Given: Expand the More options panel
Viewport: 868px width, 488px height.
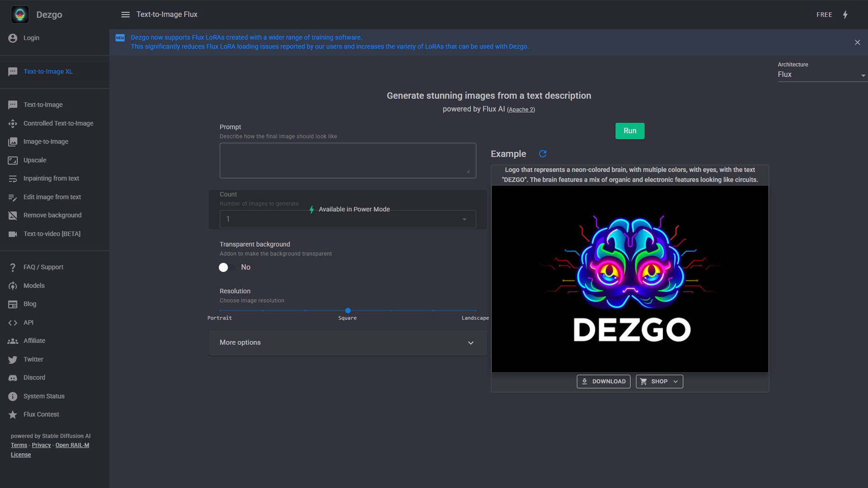Looking at the screenshot, I should pos(348,343).
